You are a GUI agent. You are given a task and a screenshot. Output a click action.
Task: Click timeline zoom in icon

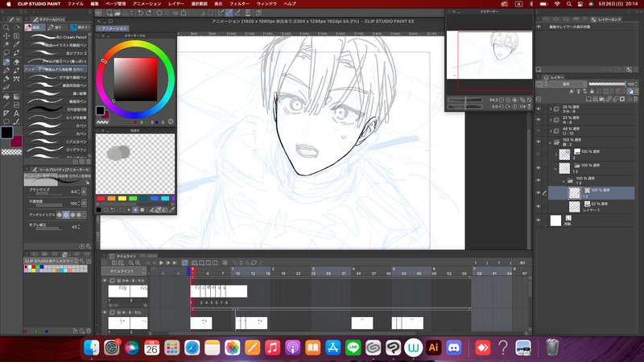pyautogui.click(x=138, y=263)
